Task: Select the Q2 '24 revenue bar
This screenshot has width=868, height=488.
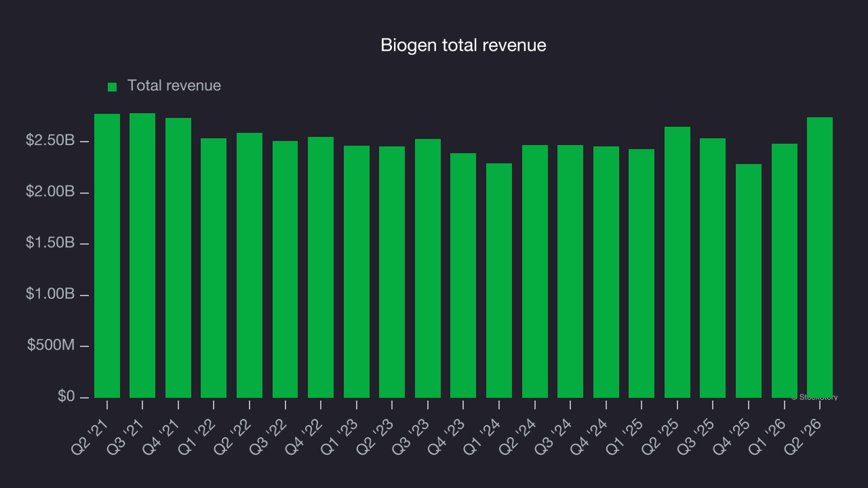Action: pyautogui.click(x=535, y=272)
